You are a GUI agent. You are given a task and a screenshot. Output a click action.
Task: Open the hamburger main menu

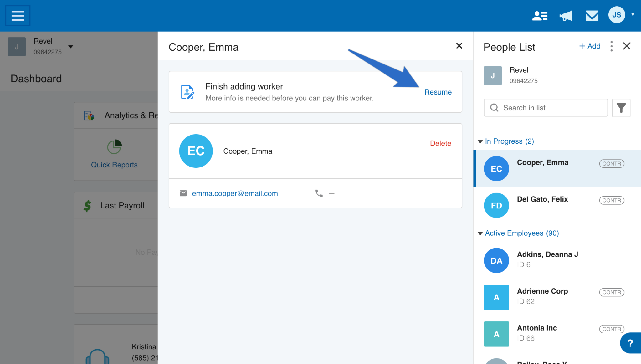tap(18, 15)
